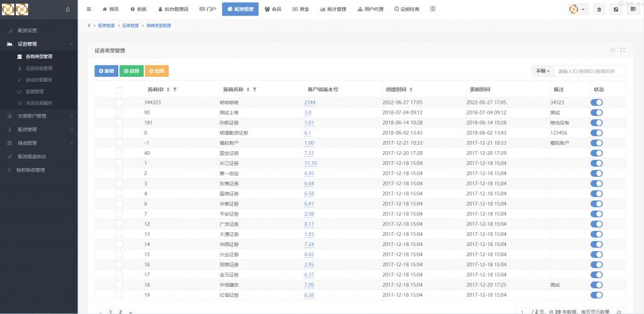Viewport: 644px width, 314px height.
Task: Click the sort arrows on 创建时间 column
Action: (x=411, y=89)
